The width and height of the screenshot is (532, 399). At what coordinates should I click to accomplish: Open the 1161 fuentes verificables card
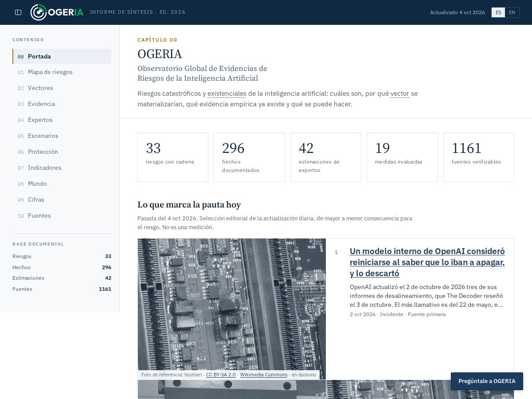coord(479,157)
